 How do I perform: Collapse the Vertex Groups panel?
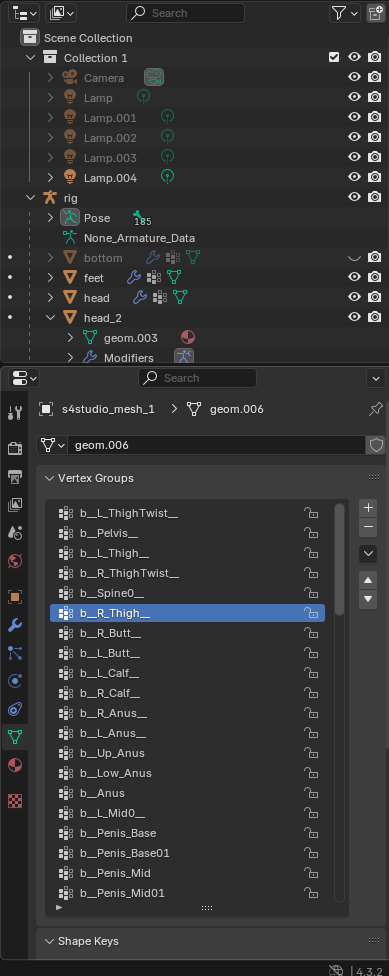pos(50,478)
